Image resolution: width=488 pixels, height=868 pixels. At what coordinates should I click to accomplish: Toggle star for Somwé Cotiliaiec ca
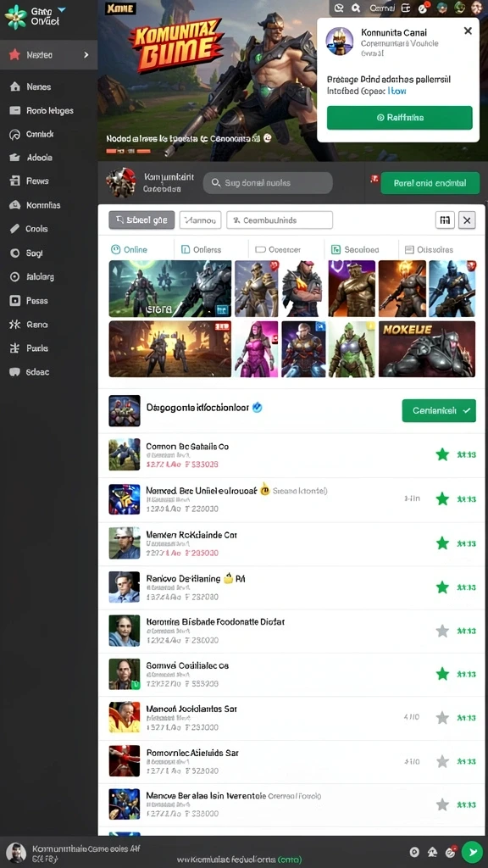[x=442, y=674]
